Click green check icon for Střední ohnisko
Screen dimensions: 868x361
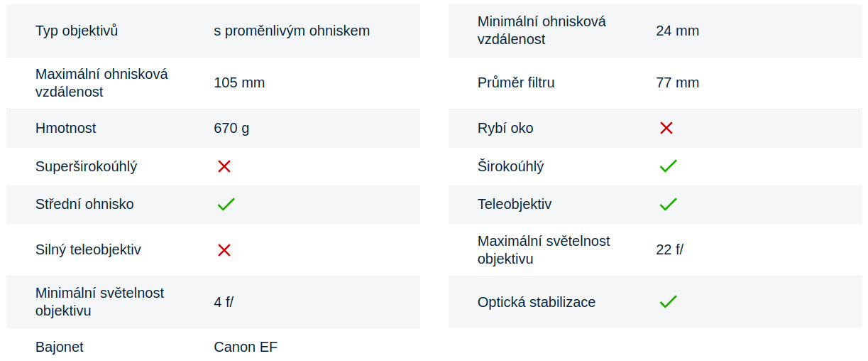226,205
